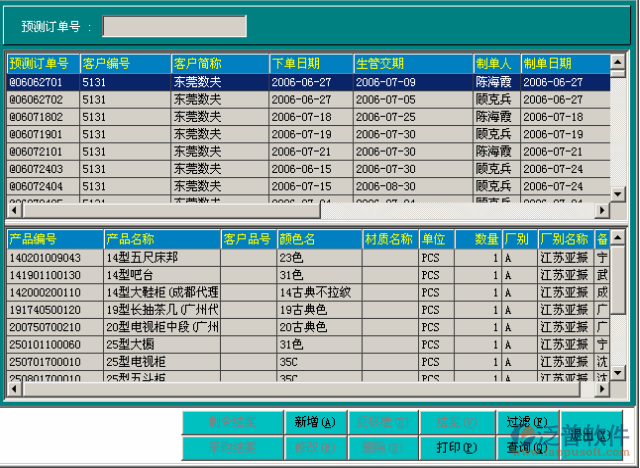Image resolution: width=640 pixels, height=468 pixels.
Task: Click the 打印(P) print button
Action: click(455, 447)
